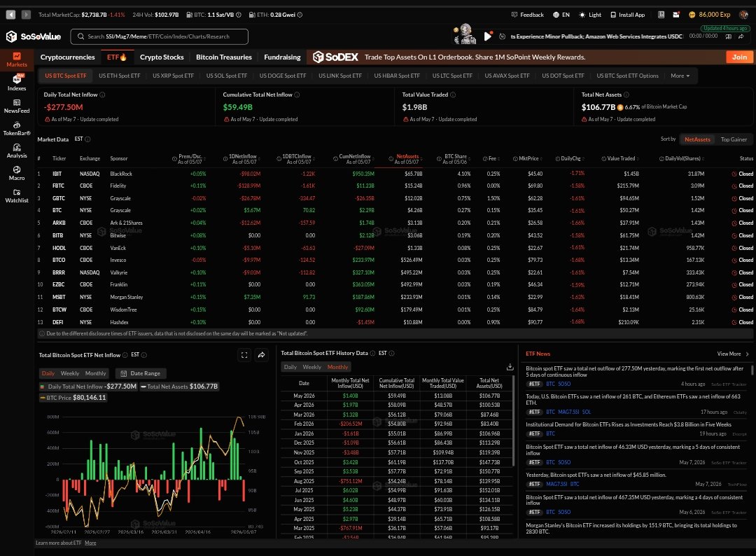Sort table by Fee column
The height and width of the screenshot is (556, 756).
coord(491,159)
